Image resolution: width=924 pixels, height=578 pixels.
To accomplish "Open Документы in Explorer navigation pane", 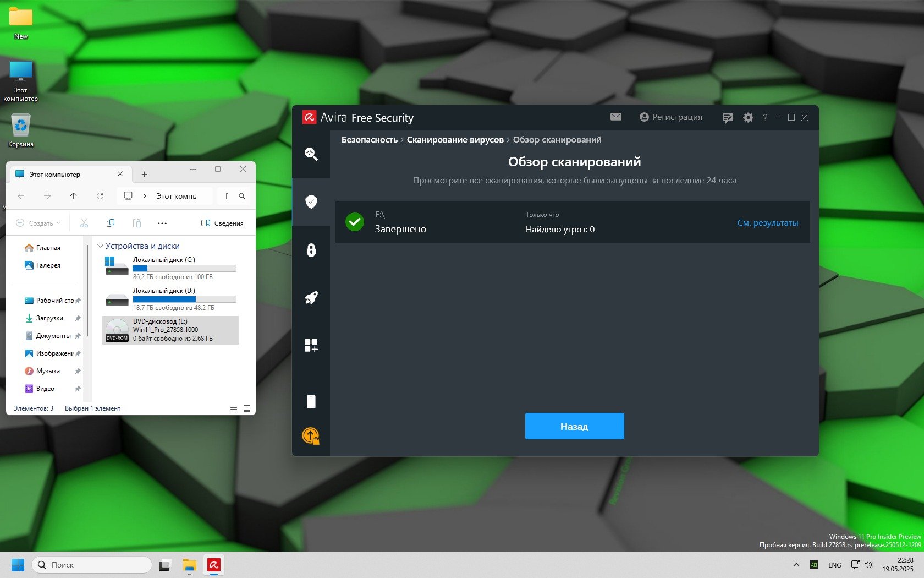I will (48, 336).
